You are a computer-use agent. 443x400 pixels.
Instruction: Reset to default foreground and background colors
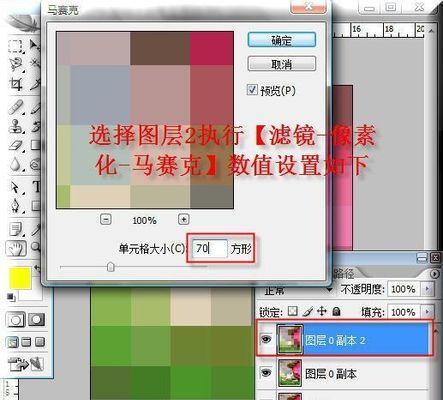tap(11, 297)
